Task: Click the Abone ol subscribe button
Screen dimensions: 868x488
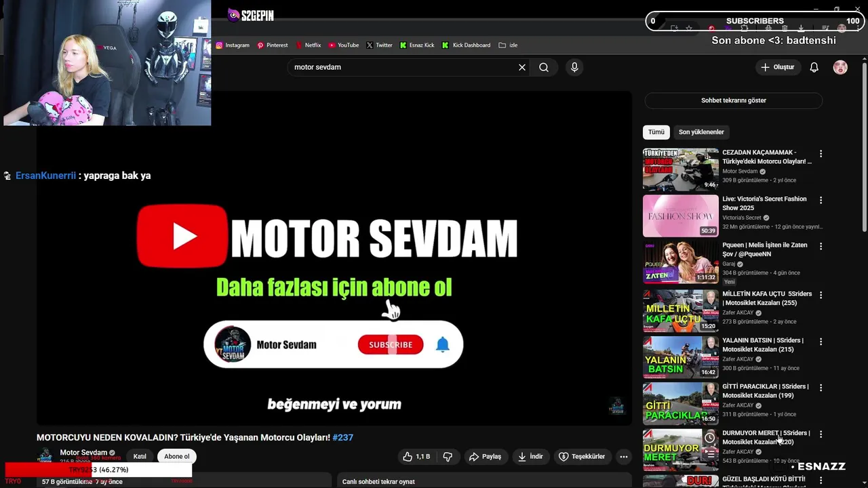Action: (177, 457)
